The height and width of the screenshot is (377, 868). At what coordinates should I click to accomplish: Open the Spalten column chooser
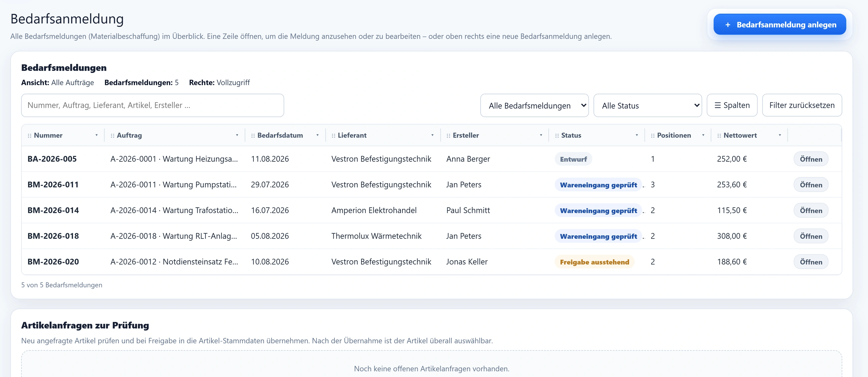732,105
